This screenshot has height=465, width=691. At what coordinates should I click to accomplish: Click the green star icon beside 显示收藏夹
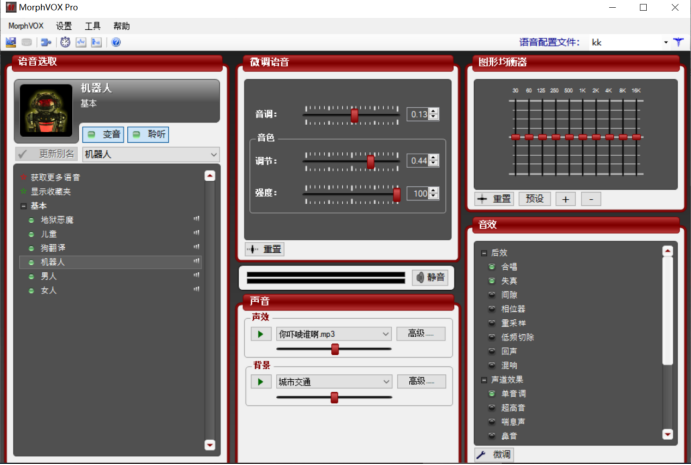pos(23,191)
